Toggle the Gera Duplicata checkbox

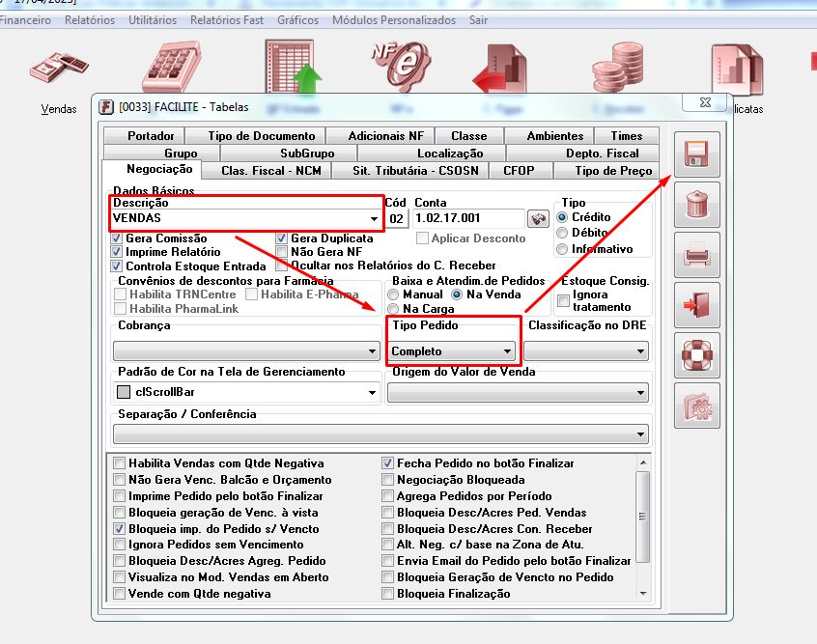[282, 238]
